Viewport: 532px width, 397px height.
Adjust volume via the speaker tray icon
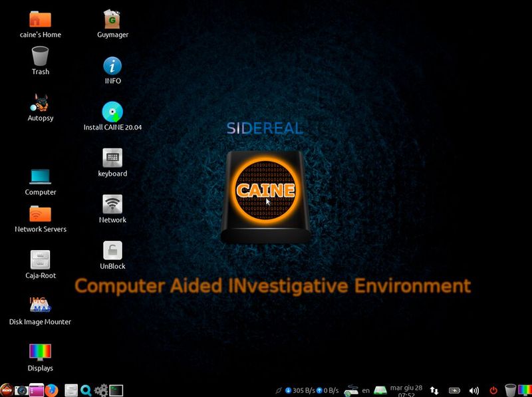(x=473, y=390)
